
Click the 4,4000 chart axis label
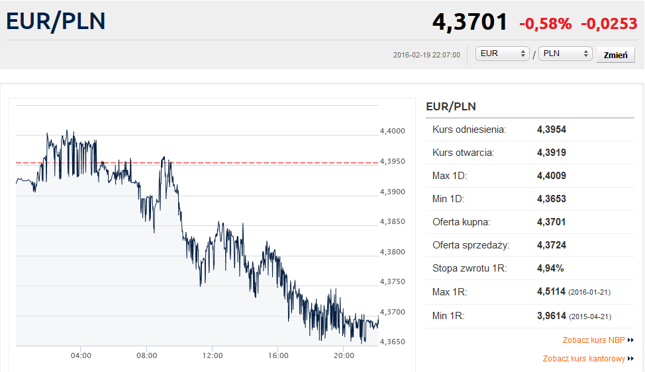(x=392, y=131)
